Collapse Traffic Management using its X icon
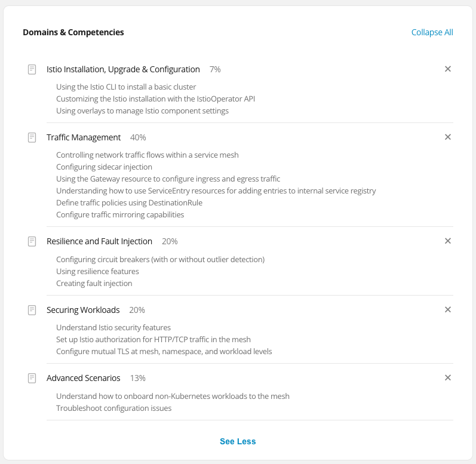 pos(448,137)
